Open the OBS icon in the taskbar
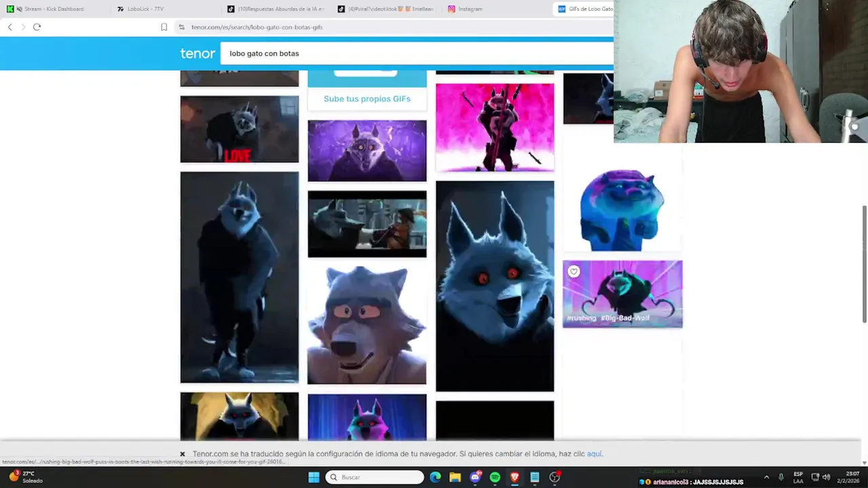868x488 pixels. pos(555,477)
